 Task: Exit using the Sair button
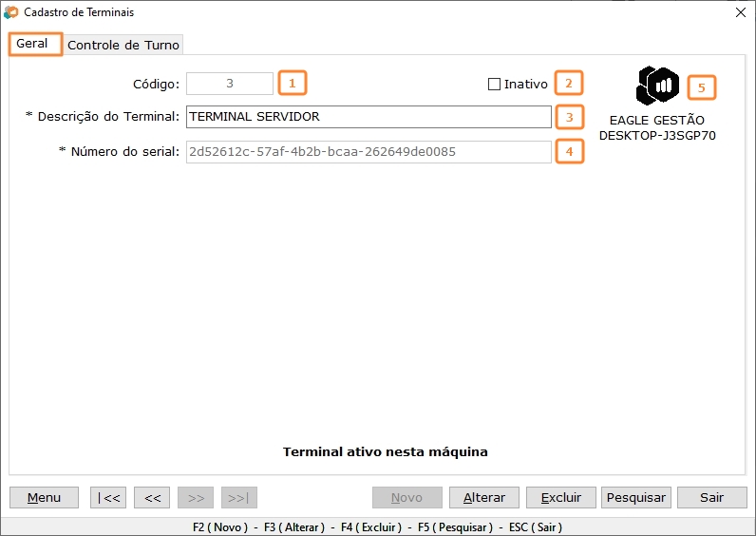(711, 498)
